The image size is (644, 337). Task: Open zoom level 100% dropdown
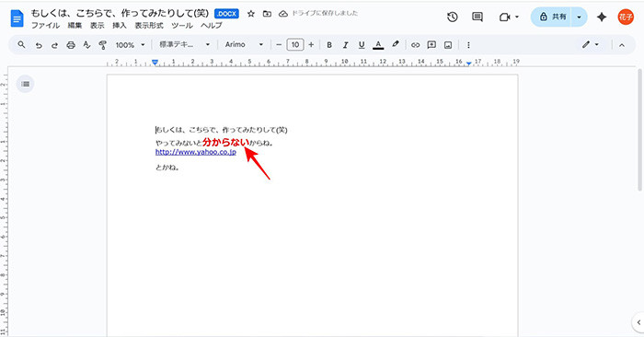[131, 45]
